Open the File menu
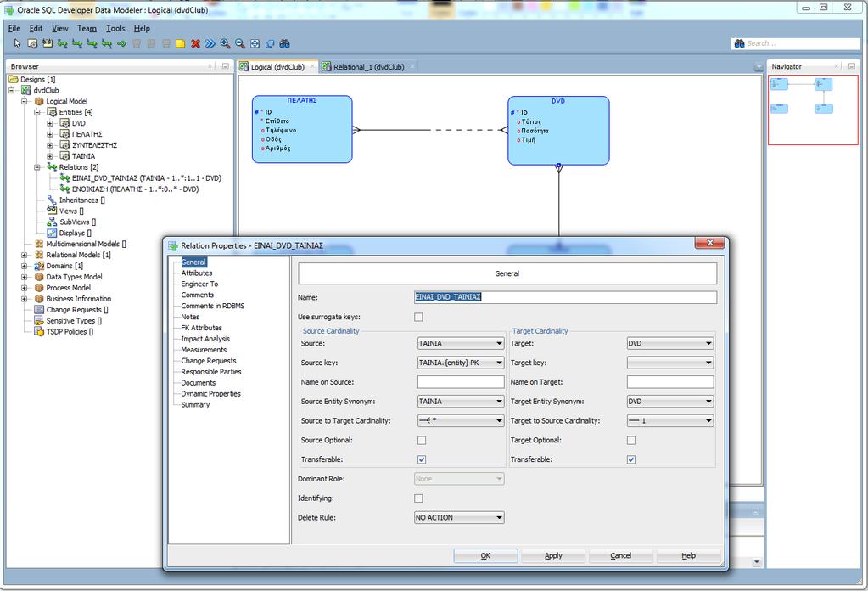This screenshot has height=591, width=868. pyautogui.click(x=14, y=28)
